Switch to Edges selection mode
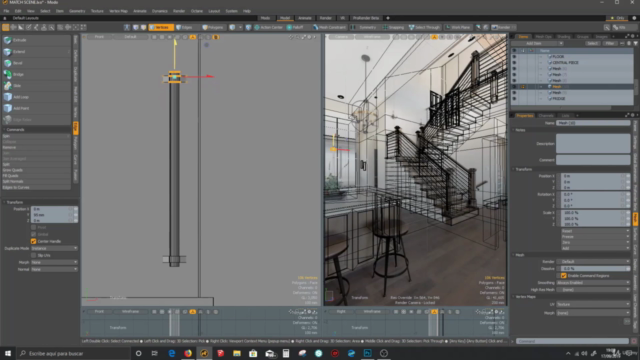 click(185, 27)
